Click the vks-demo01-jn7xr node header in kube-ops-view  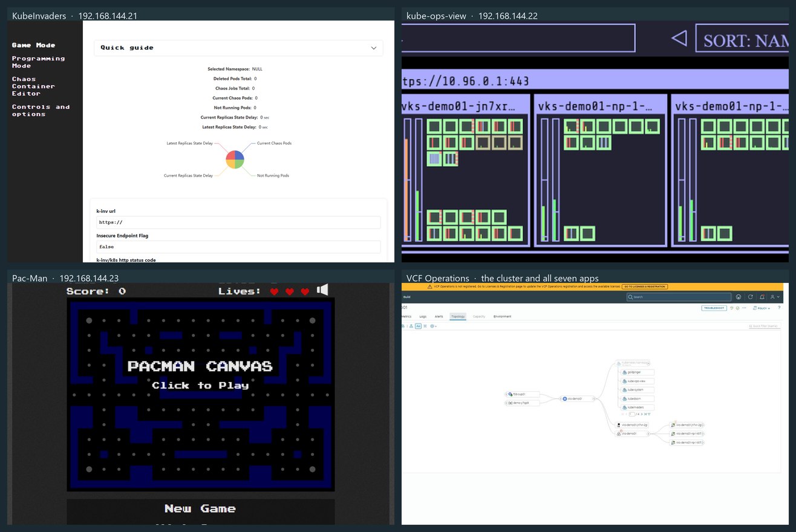coord(465,106)
